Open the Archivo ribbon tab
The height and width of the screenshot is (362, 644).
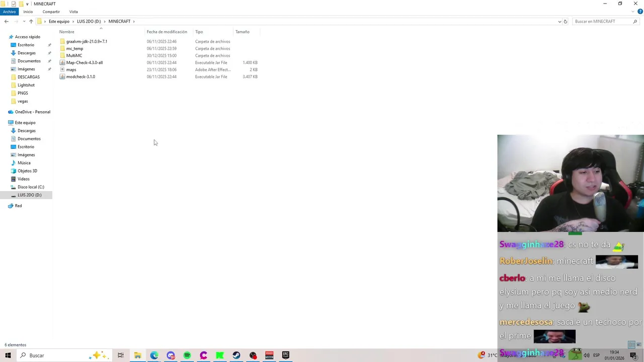coord(9,12)
